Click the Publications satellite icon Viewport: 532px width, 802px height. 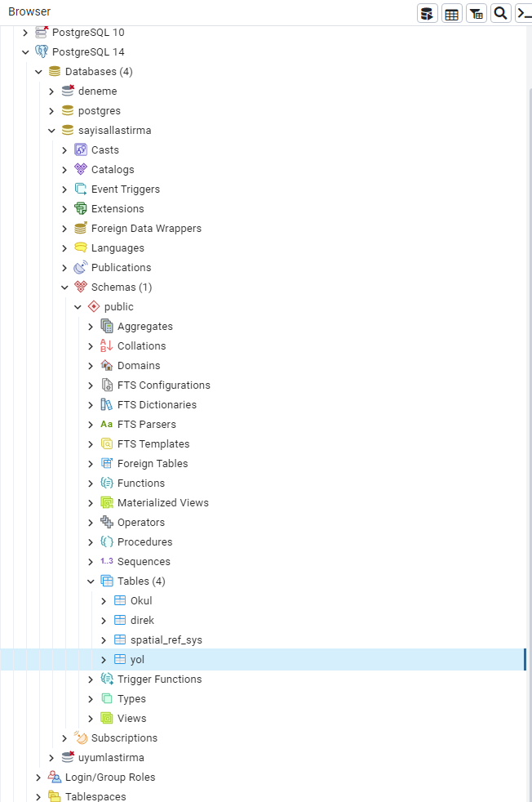[81, 268]
